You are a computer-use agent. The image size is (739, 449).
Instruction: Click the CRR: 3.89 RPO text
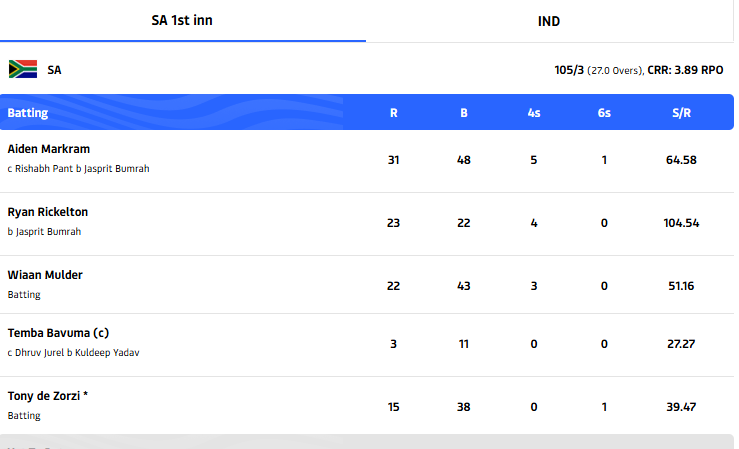(685, 70)
